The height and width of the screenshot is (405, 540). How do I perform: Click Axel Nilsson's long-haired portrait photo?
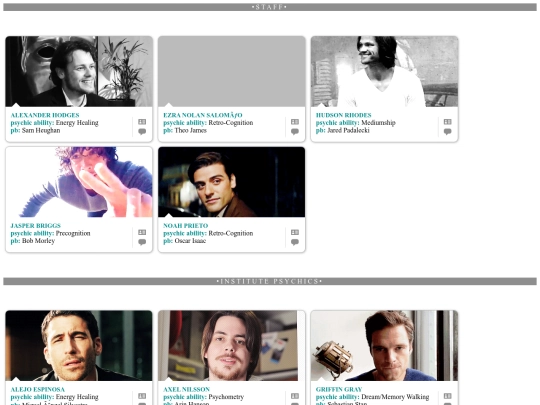click(231, 345)
